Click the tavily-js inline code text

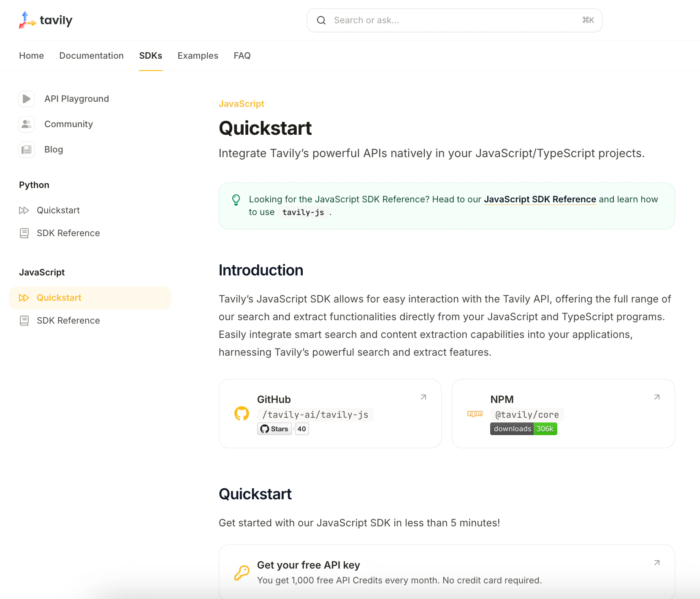tap(303, 212)
